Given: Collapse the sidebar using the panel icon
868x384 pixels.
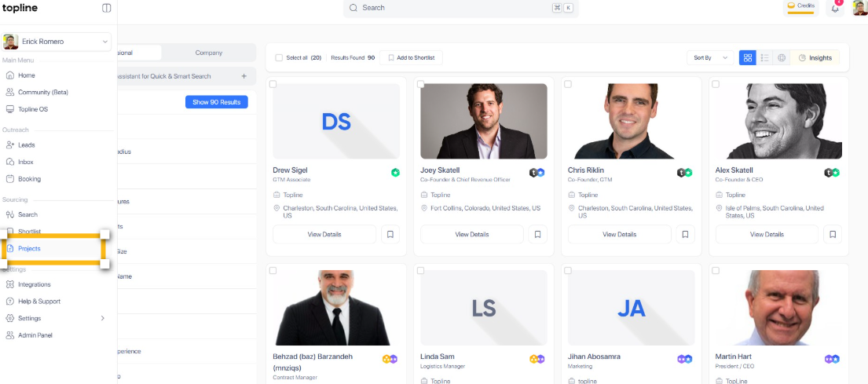Looking at the screenshot, I should pos(106,9).
